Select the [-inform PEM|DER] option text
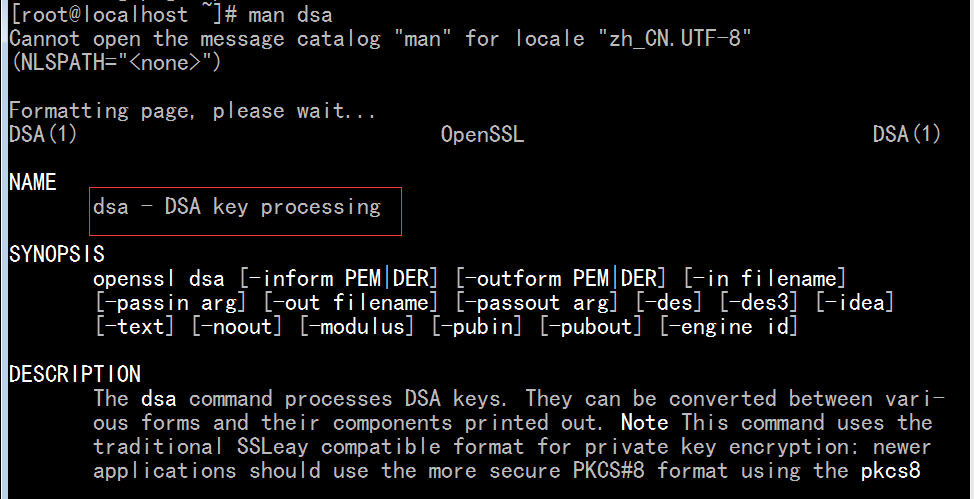Image resolution: width=974 pixels, height=499 pixels. coord(339,278)
